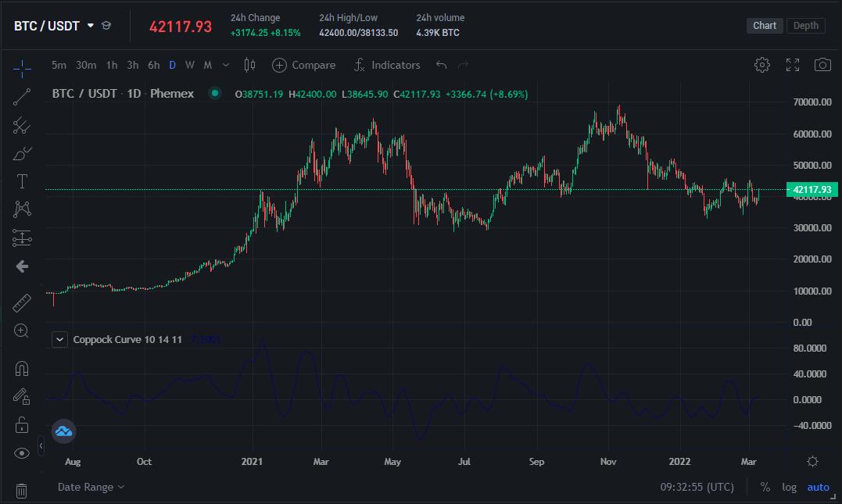Screen dimensions: 842x504
Task: Select the weekly W timeframe
Action: (189, 65)
